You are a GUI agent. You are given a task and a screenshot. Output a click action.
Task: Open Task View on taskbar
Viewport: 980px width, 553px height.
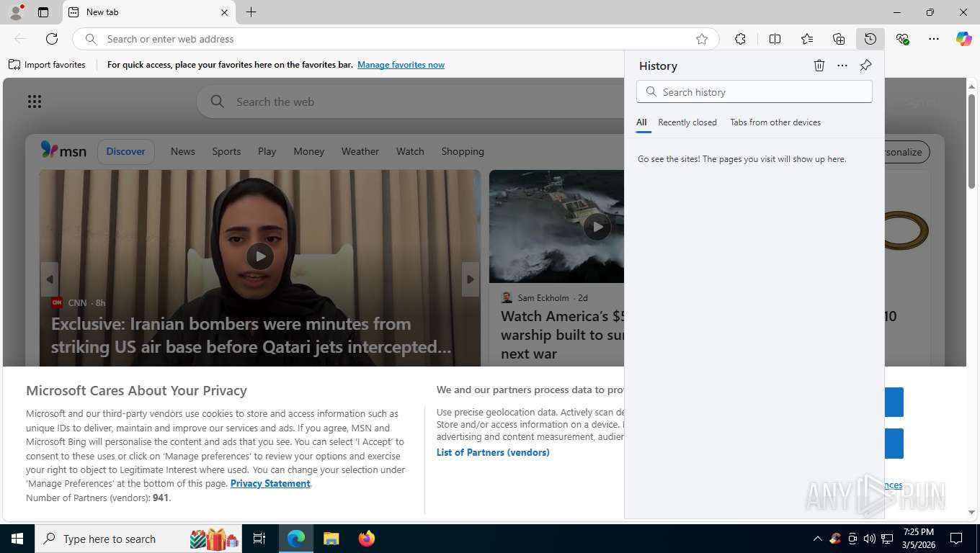pos(259,539)
